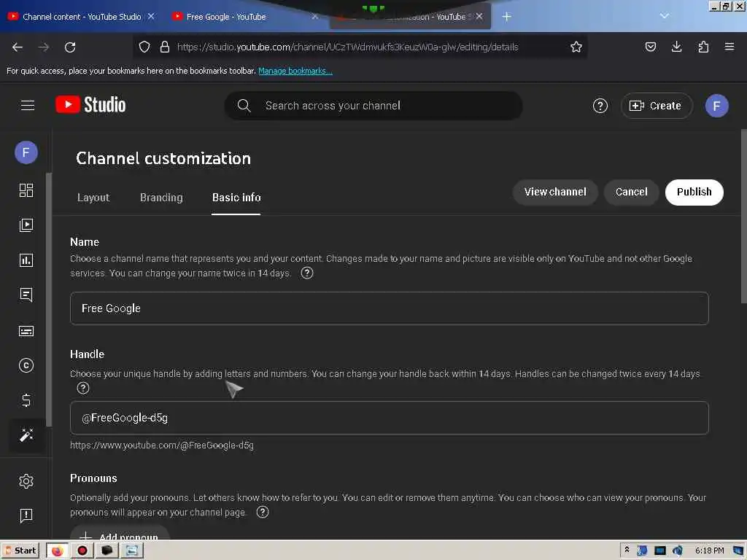
Task: Click Firefox icon in taskbar
Action: click(x=57, y=551)
